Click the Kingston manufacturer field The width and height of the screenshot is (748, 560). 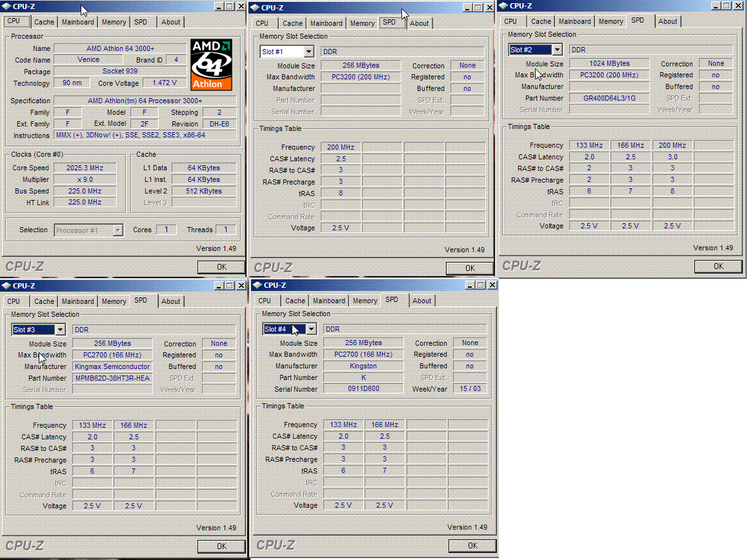tap(363, 366)
